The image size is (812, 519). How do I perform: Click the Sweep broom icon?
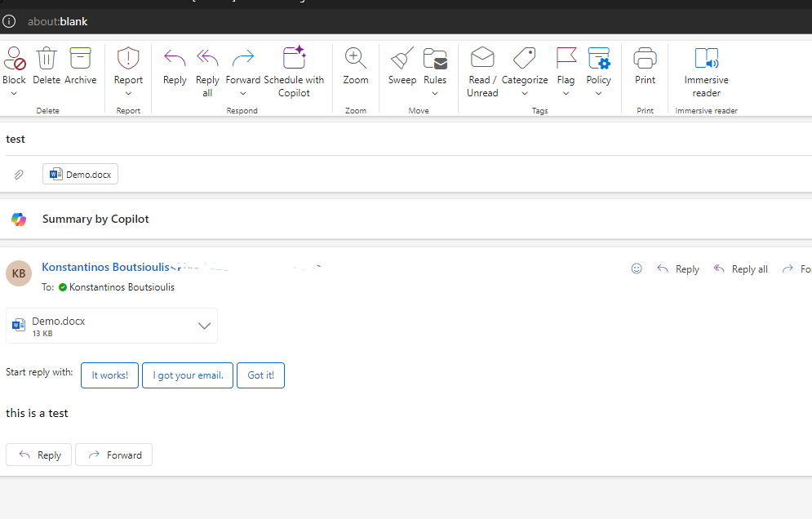pyautogui.click(x=402, y=58)
